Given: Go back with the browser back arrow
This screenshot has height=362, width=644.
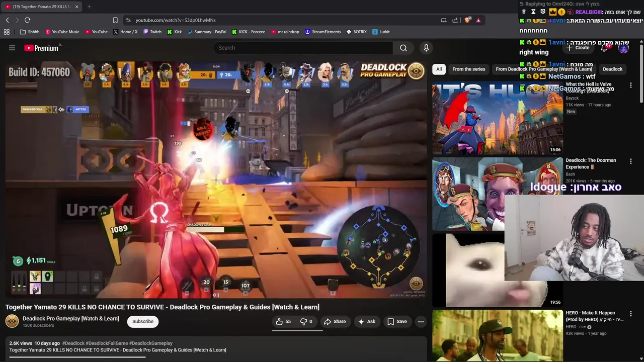Looking at the screenshot, I should pyautogui.click(x=7, y=20).
